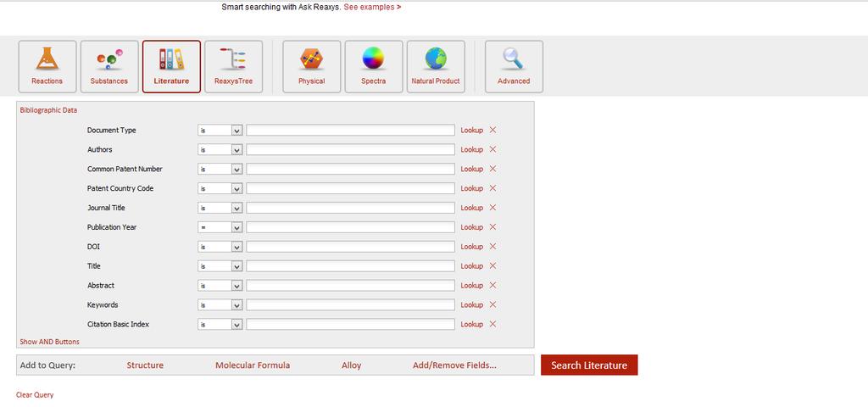This screenshot has width=868, height=407.
Task: Open Authors operator dropdown
Action: coord(220,149)
